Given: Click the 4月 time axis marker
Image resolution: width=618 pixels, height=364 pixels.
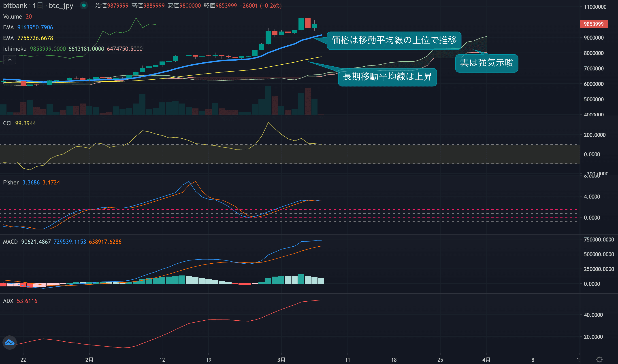Looking at the screenshot, I should tap(486, 360).
